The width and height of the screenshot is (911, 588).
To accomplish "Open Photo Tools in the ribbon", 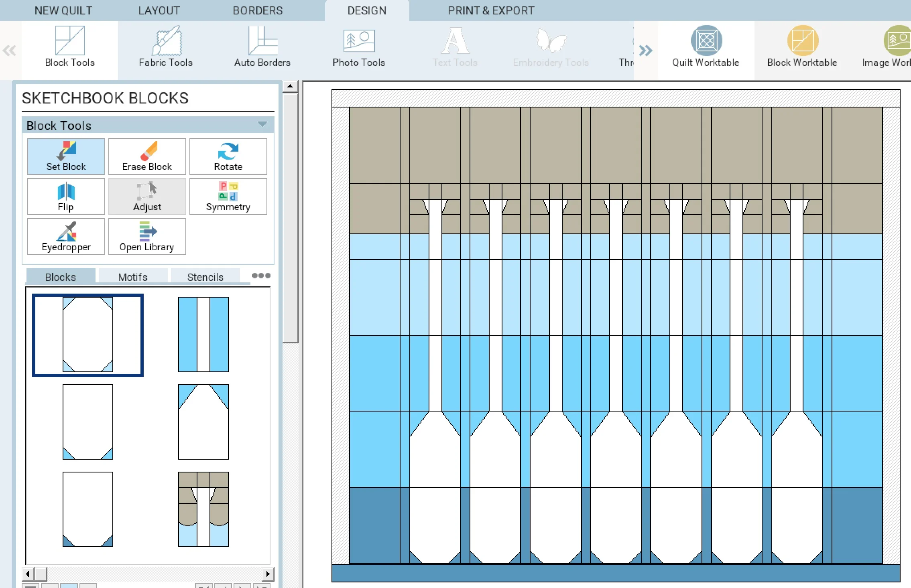I will coord(359,47).
